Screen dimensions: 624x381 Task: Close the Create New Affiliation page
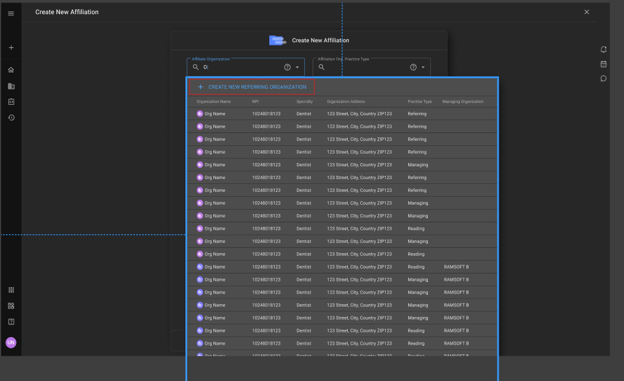pos(587,12)
